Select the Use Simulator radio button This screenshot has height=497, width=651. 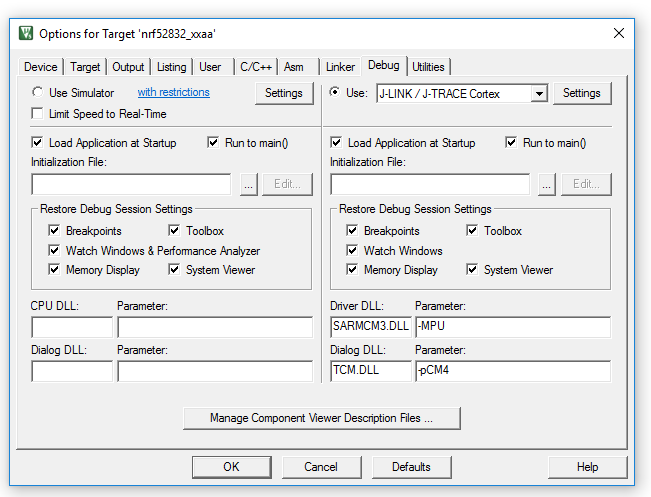37,92
